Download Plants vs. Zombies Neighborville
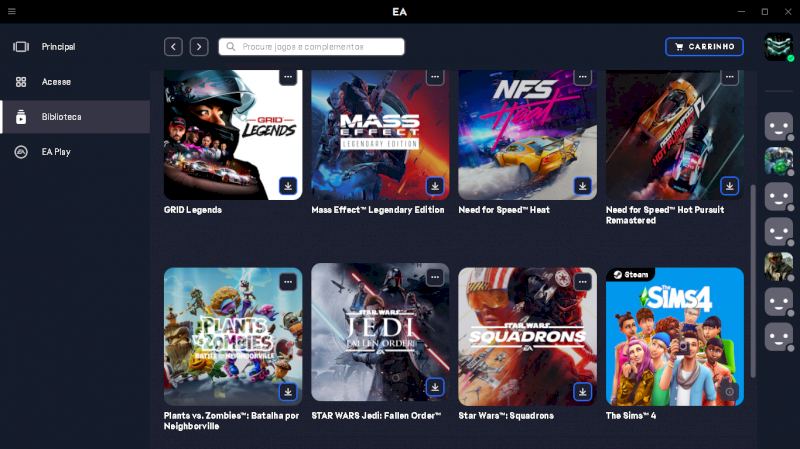The height and width of the screenshot is (449, 800). (x=288, y=392)
